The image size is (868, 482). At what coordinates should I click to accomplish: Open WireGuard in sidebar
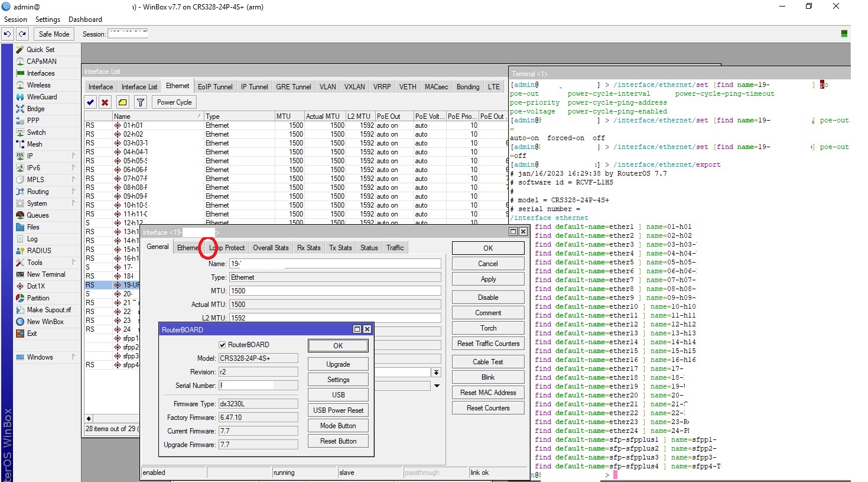point(42,97)
